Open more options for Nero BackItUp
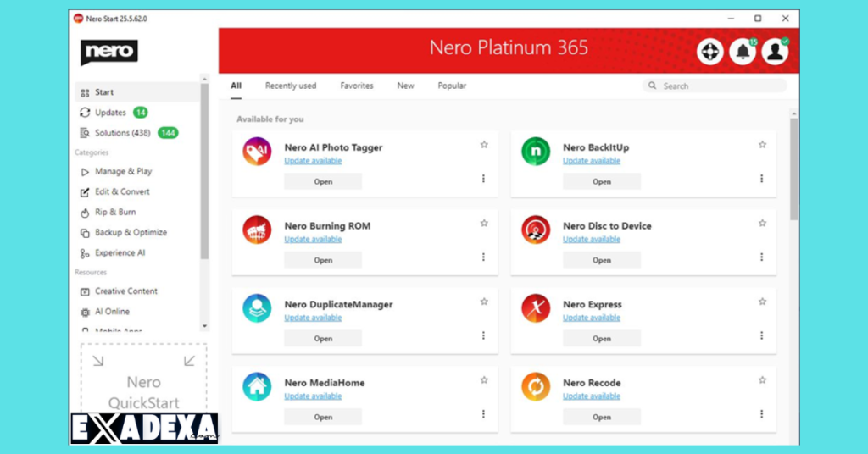 [762, 179]
